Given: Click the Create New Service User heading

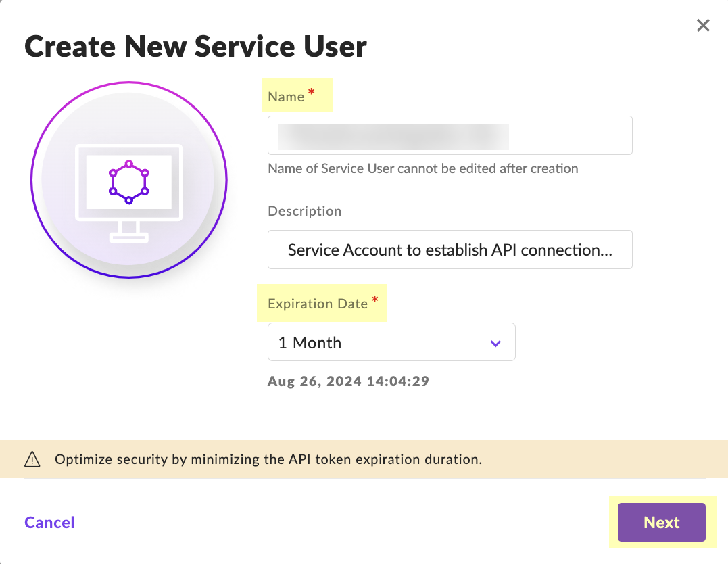Looking at the screenshot, I should tap(195, 47).
